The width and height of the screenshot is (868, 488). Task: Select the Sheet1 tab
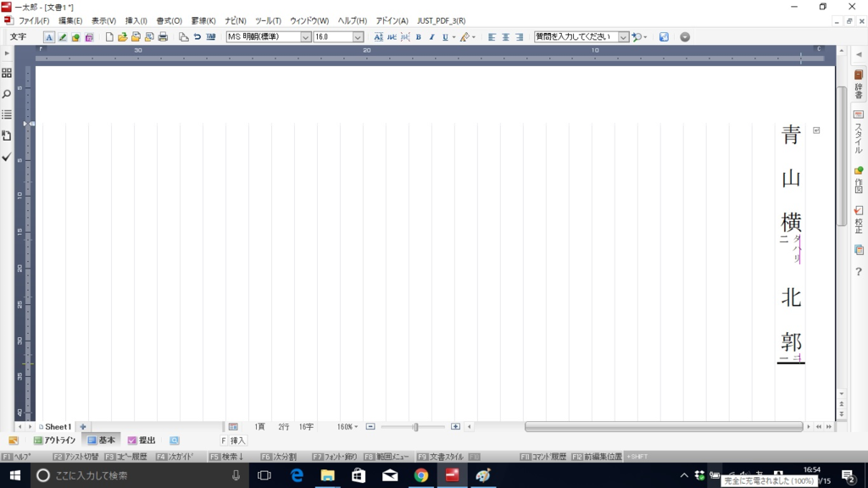[55, 427]
